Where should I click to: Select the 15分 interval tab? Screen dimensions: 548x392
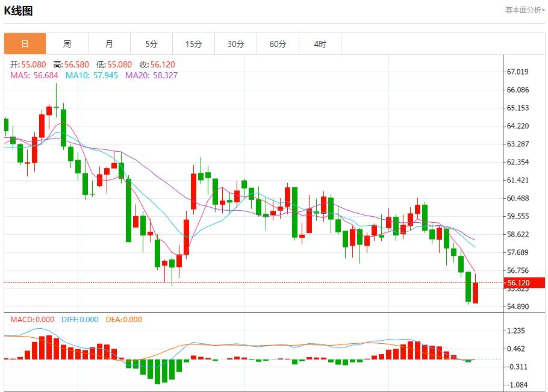click(193, 44)
